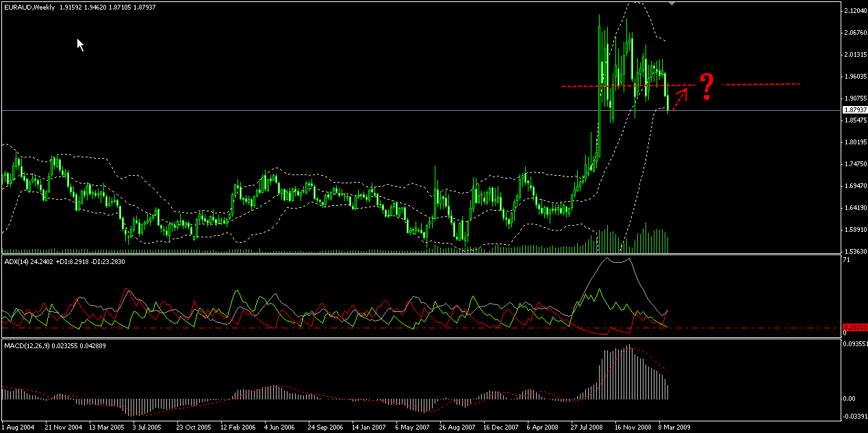Click price axis value 2.12040
The image size is (868, 433).
click(x=855, y=11)
